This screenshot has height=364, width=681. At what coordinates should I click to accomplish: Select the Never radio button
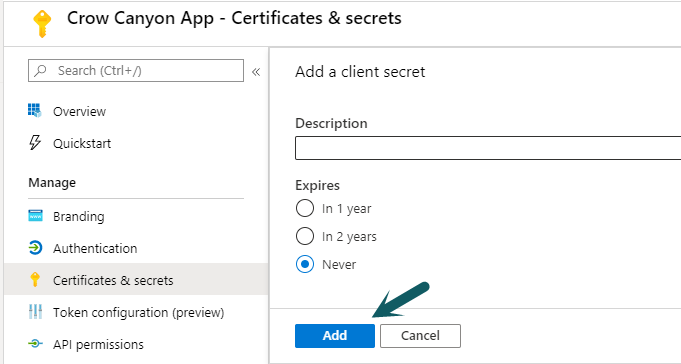point(305,264)
